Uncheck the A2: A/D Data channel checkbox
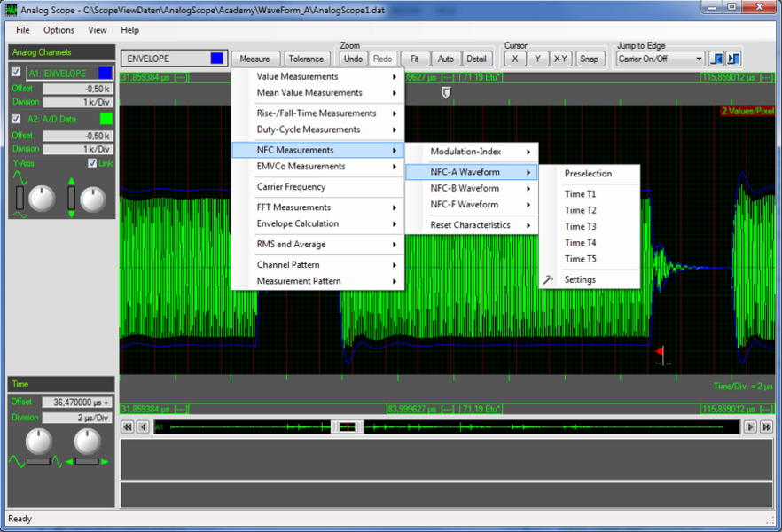 [x=16, y=119]
